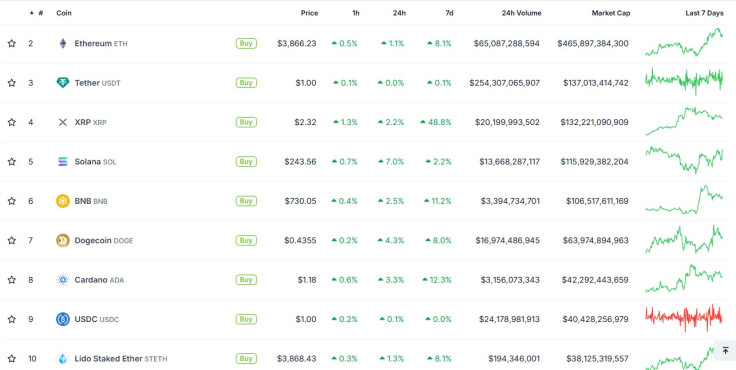Click the BNB coin logo

(x=63, y=201)
